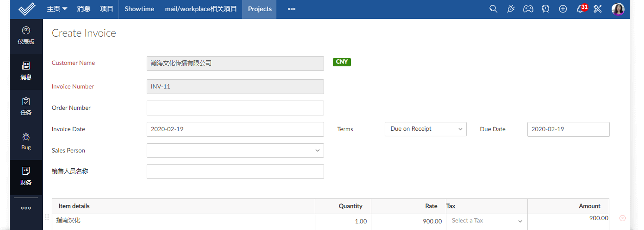Click the plus add-new icon
This screenshot has width=644, height=230.
point(563,9)
